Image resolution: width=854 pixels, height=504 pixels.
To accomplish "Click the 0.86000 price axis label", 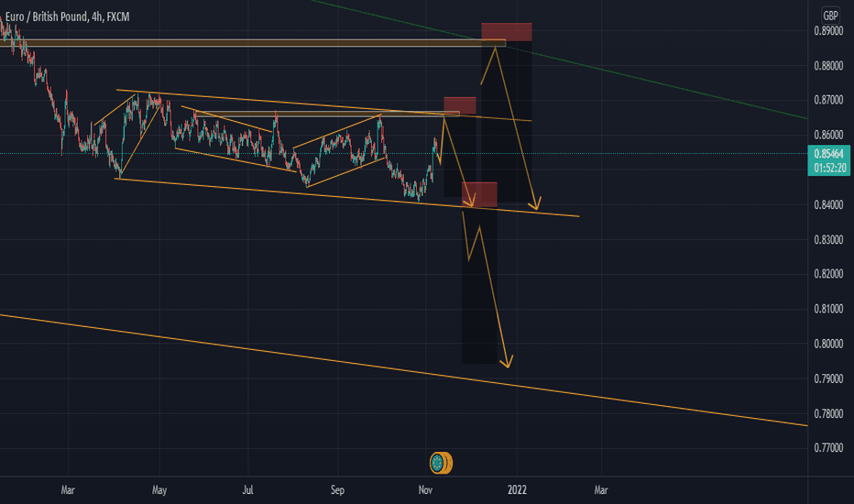I will (x=828, y=135).
